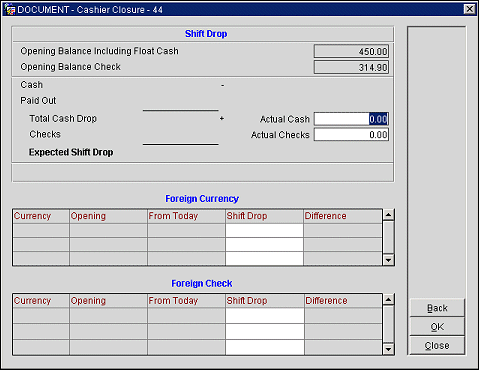Click the Close button
This screenshot has width=479, height=370.
(x=437, y=346)
